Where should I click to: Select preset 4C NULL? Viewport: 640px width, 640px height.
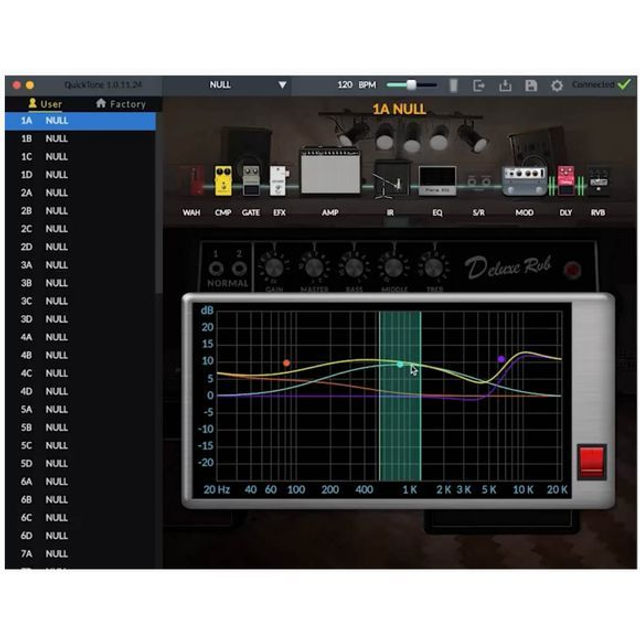(80, 373)
